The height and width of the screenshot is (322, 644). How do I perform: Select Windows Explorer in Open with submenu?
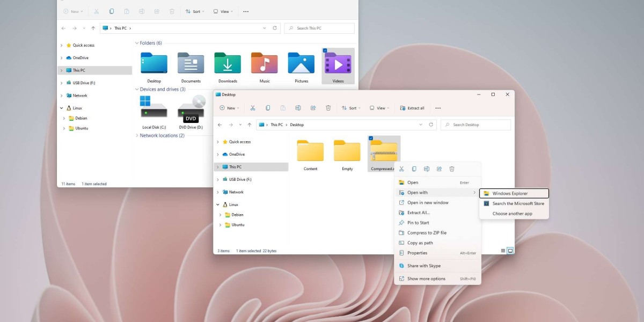pos(514,194)
